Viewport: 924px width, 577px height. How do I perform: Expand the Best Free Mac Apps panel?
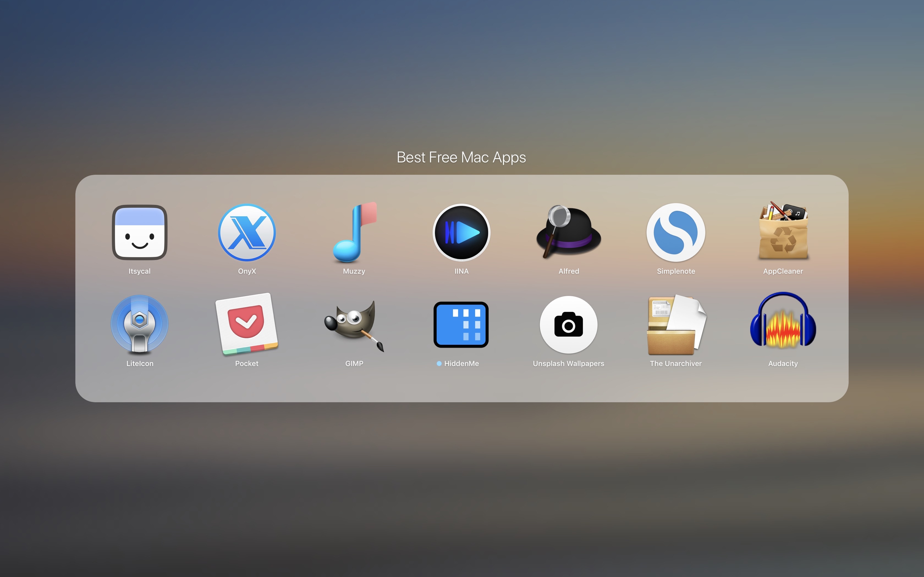(x=462, y=157)
